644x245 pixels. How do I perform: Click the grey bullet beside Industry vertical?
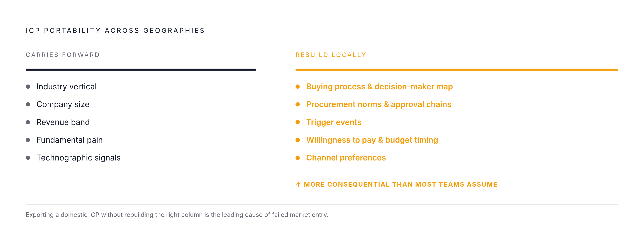pos(28,87)
